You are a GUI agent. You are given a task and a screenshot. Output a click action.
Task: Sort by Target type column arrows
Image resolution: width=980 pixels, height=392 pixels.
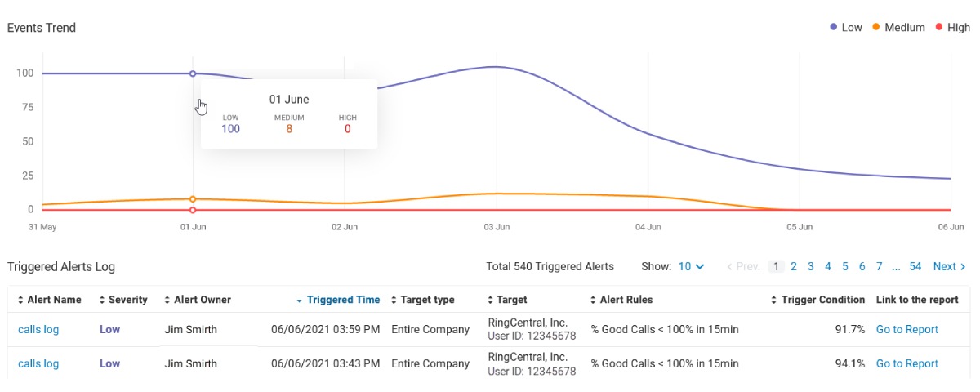click(394, 300)
